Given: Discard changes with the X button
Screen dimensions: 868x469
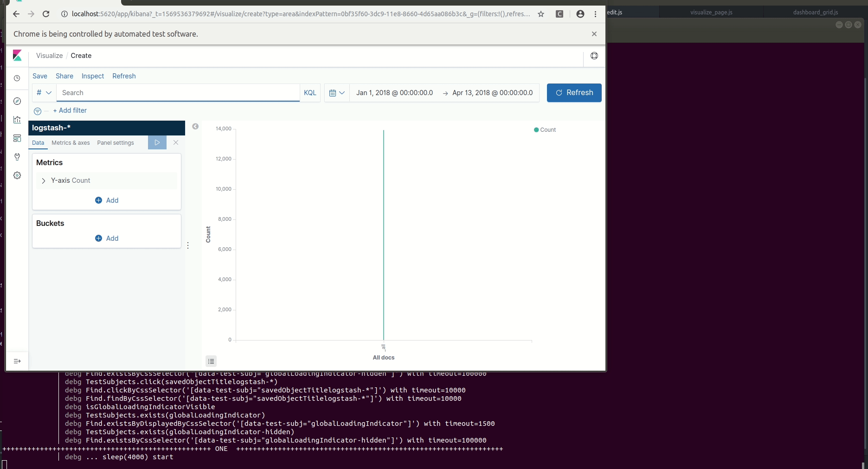Looking at the screenshot, I should point(176,142).
